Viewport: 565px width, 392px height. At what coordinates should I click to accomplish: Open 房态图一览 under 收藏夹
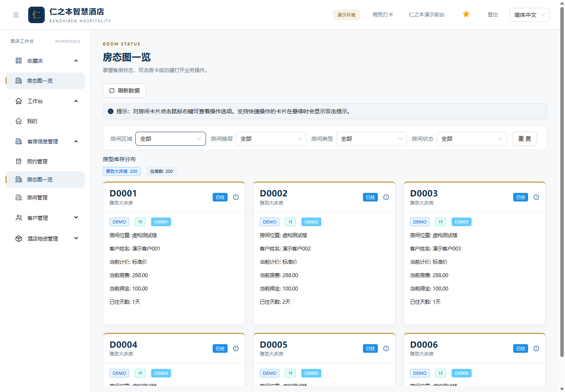click(x=45, y=81)
